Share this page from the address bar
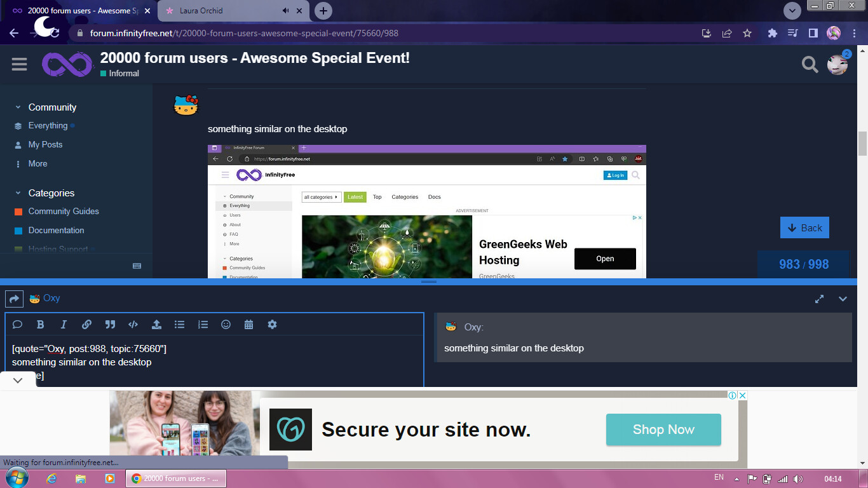 click(727, 33)
